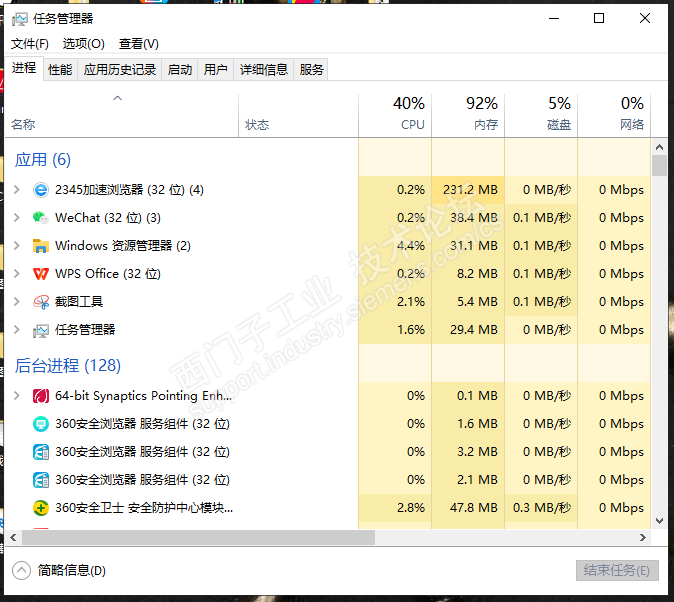Switch to the 启动 tab
674x602 pixels.
click(x=180, y=69)
